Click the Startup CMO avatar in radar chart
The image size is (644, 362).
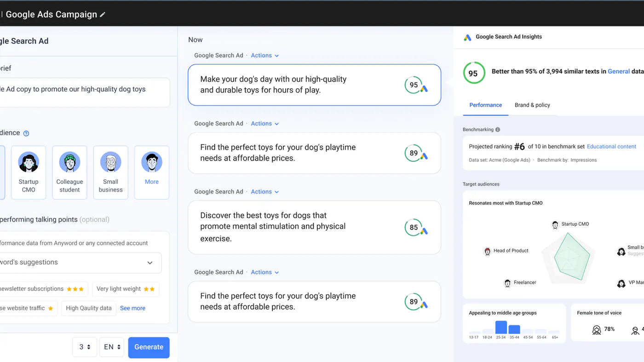(x=555, y=224)
